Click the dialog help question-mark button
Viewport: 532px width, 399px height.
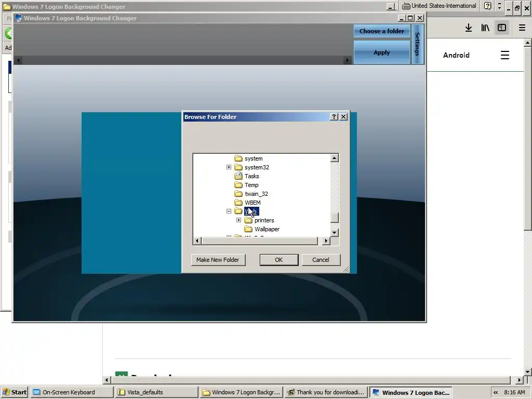click(x=334, y=117)
